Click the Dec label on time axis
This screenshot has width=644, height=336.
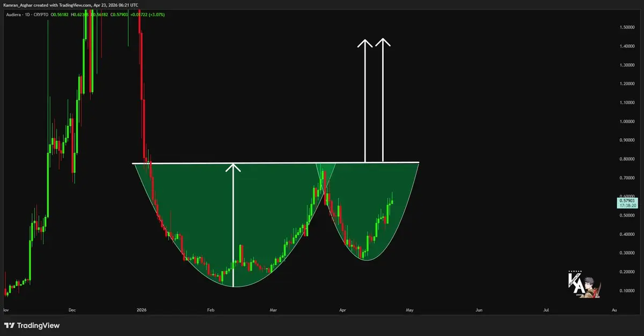click(x=73, y=310)
